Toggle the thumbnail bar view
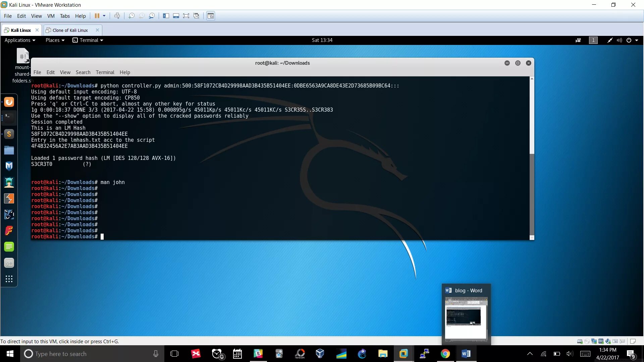644x362 pixels. tap(176, 16)
